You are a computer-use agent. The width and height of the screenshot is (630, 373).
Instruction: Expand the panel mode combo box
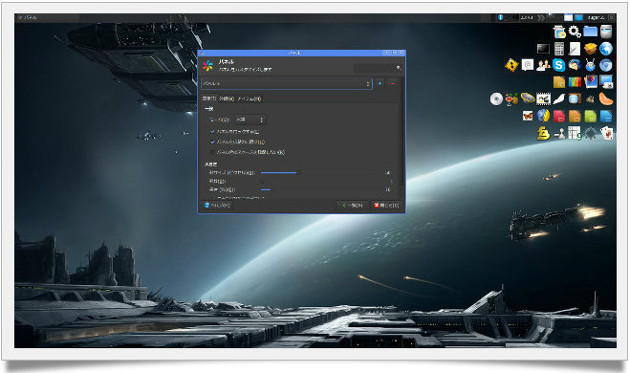[x=250, y=120]
